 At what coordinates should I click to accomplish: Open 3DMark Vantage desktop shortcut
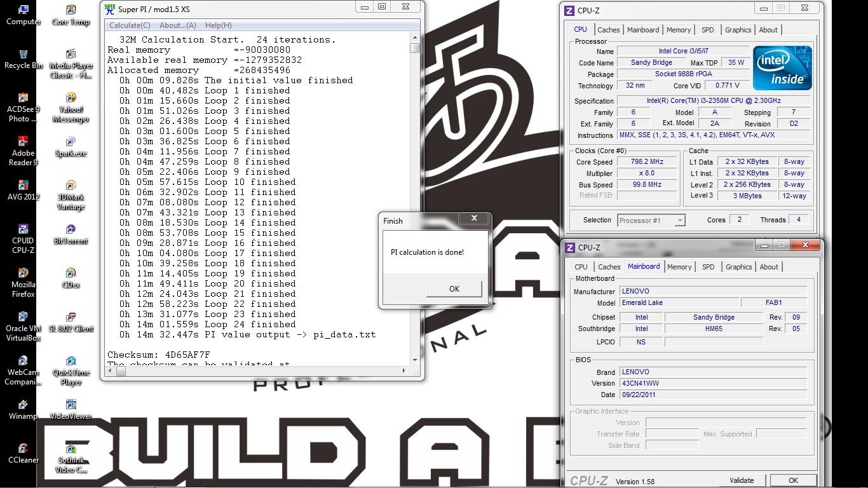click(x=71, y=195)
